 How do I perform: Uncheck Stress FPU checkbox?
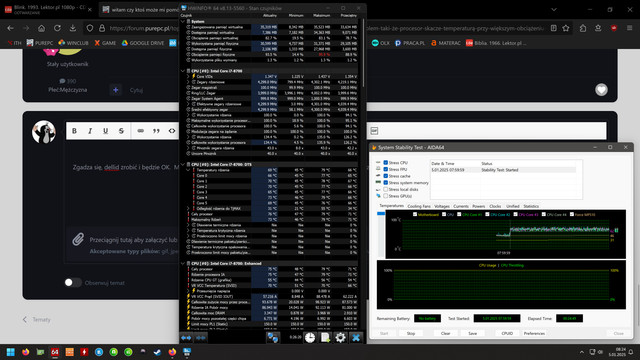[x=385, y=169]
